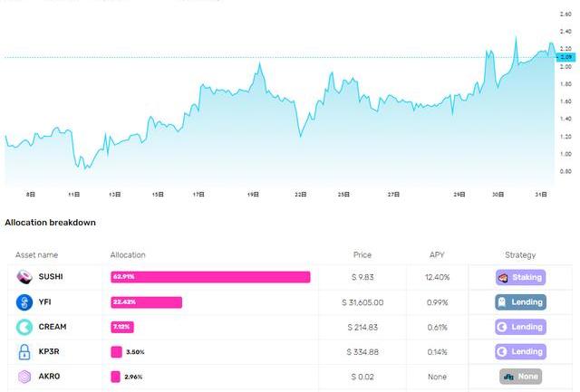This screenshot has height=392, width=580.
Task: Click the AKRO hexagon token icon
Action: pos(24,376)
